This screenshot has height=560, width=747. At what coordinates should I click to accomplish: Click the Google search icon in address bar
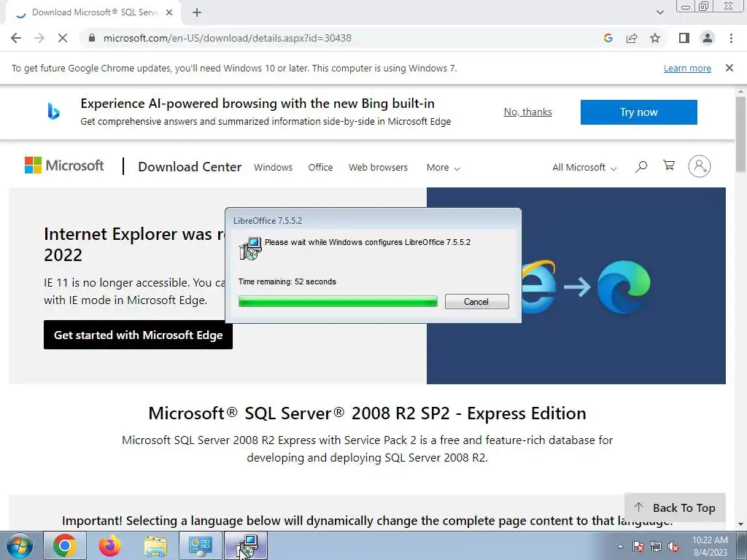coord(608,38)
